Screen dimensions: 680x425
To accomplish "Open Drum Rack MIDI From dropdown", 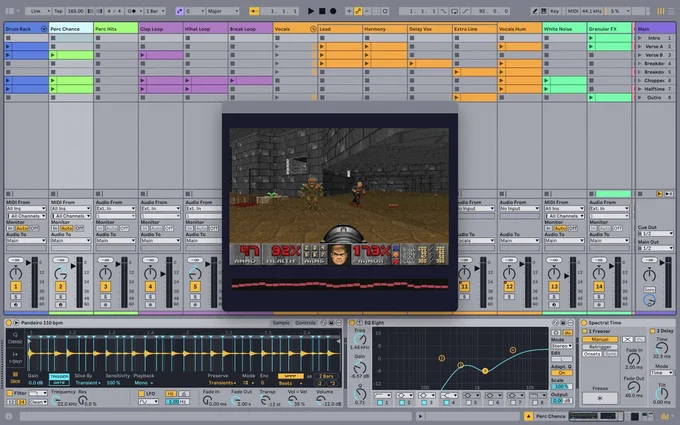I will point(26,209).
